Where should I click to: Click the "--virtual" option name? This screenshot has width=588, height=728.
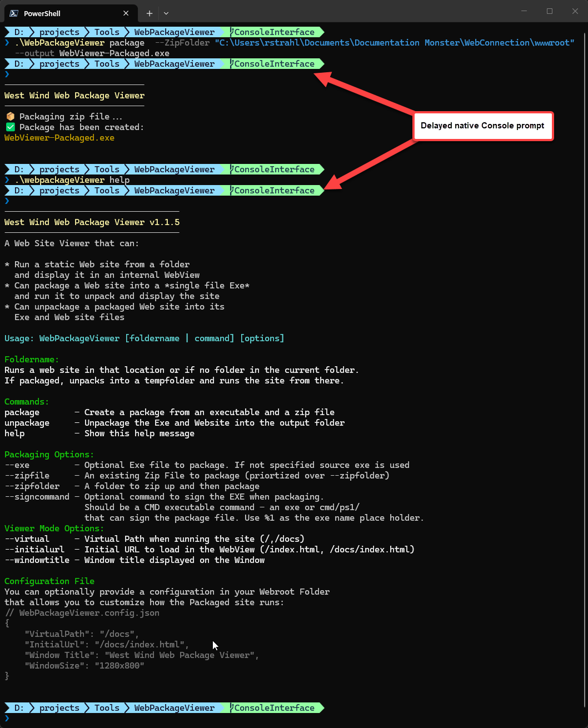[x=27, y=539]
